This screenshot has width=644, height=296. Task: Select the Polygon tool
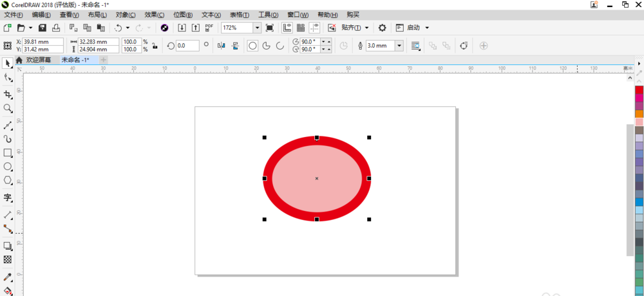[x=7, y=180]
